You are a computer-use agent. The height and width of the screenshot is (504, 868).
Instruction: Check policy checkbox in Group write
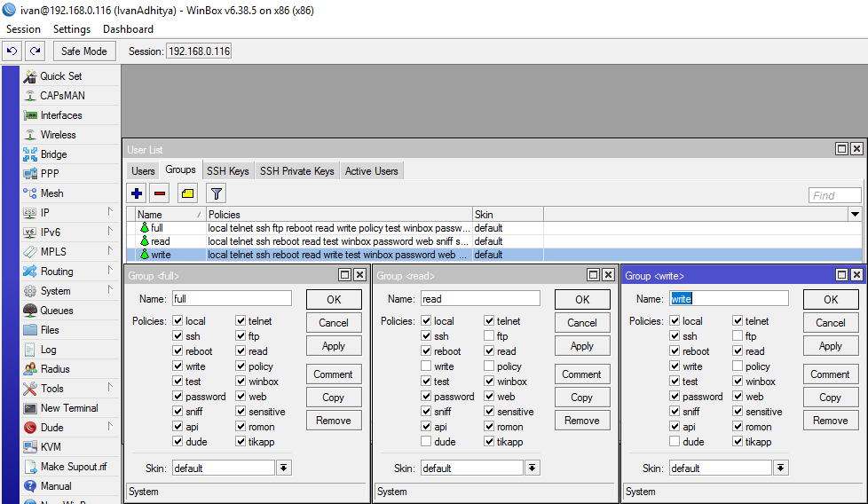coord(738,366)
